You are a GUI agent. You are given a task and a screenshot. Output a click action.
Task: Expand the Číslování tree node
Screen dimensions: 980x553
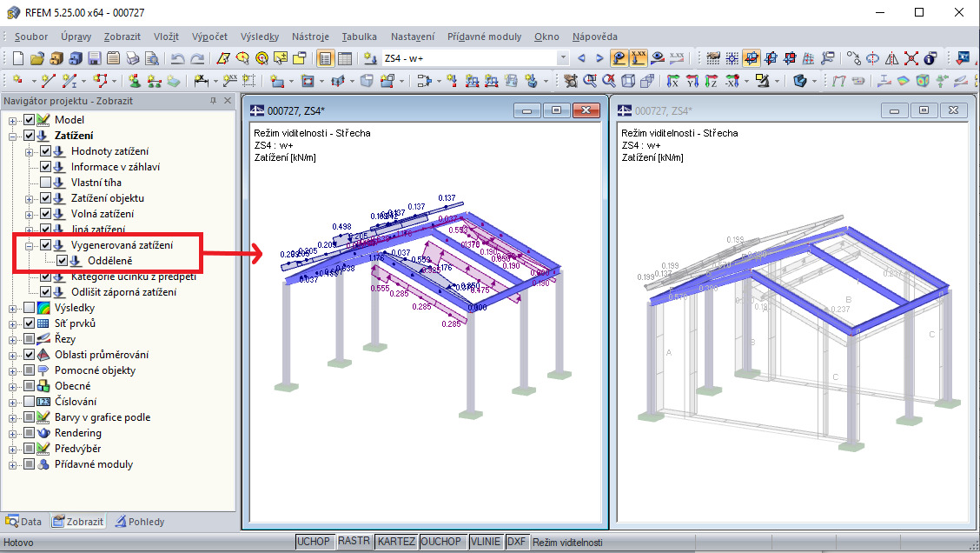click(12, 403)
